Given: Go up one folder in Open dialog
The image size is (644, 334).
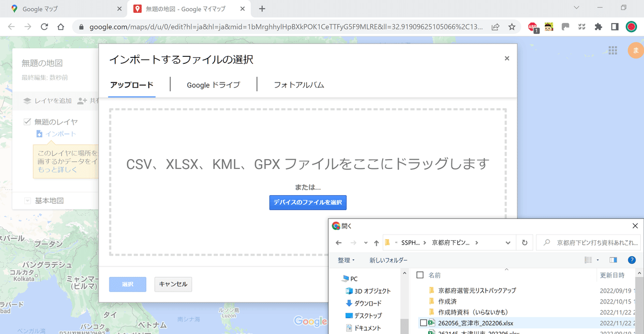Looking at the screenshot, I should click(x=376, y=242).
